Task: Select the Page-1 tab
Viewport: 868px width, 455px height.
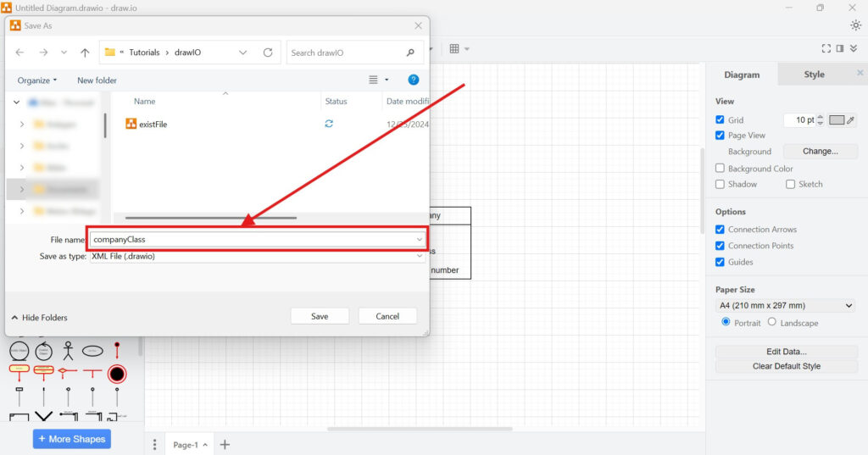Action: coord(186,445)
